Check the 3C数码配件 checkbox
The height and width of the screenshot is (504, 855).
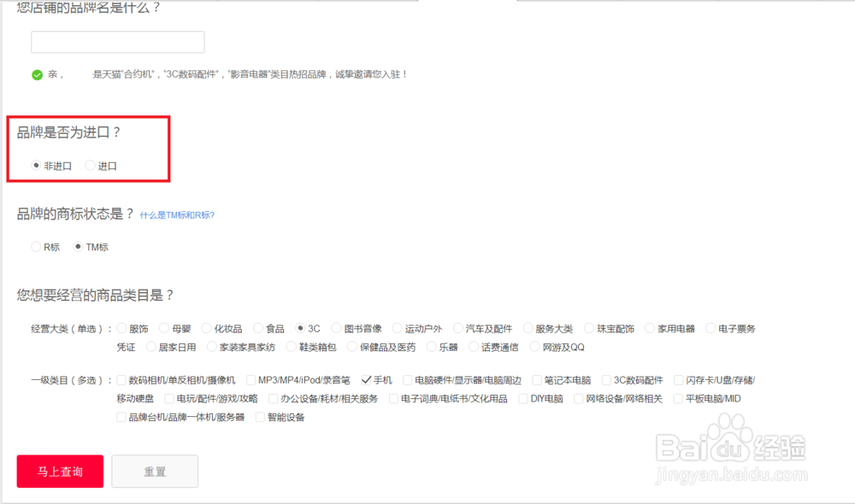click(x=606, y=380)
